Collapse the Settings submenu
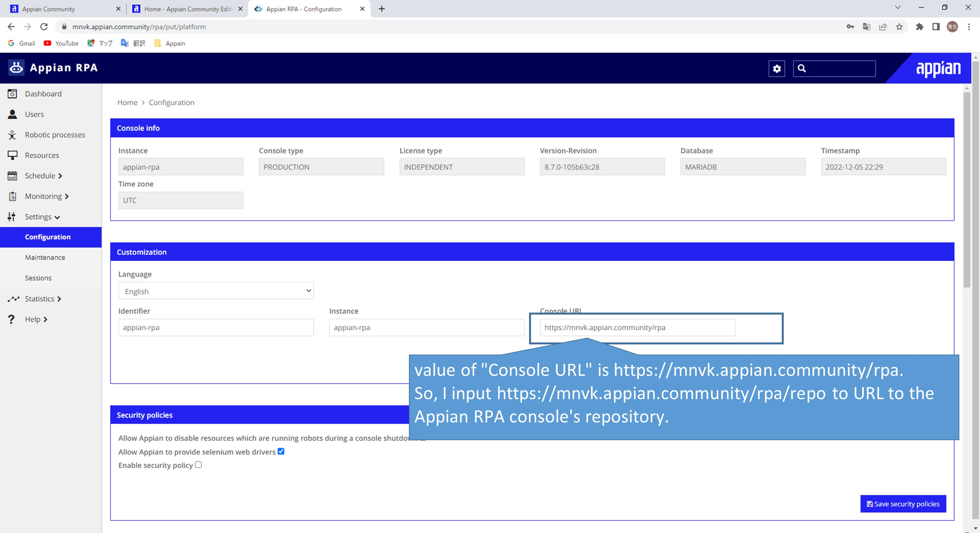This screenshot has height=533, width=980. 57,217
